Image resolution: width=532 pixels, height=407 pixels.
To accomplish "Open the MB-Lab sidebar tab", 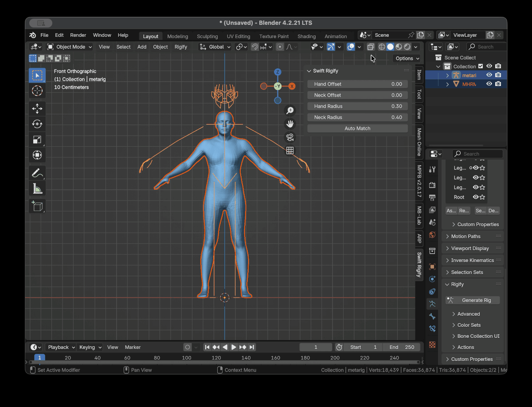I will click(x=419, y=215).
